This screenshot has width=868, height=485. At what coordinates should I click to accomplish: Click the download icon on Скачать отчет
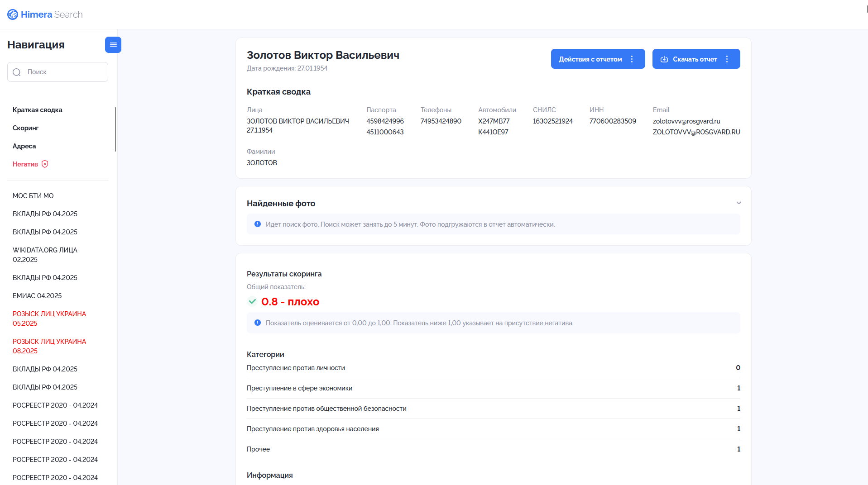[664, 59]
